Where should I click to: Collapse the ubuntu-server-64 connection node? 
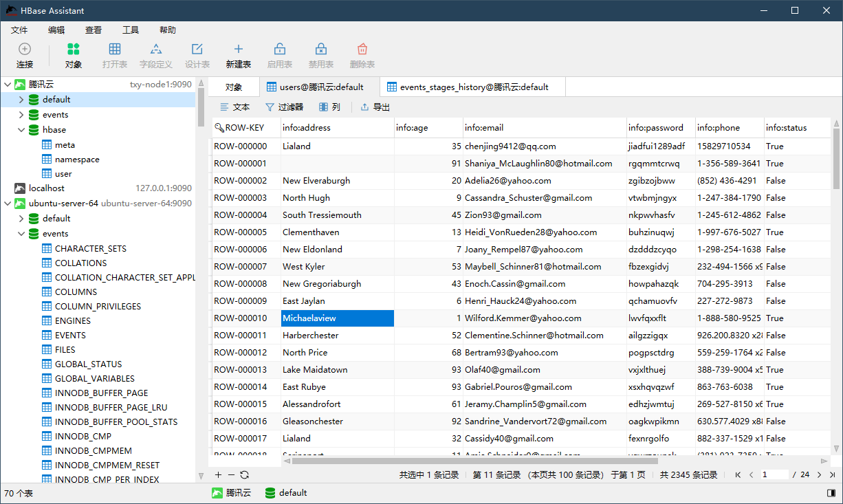[8, 204]
